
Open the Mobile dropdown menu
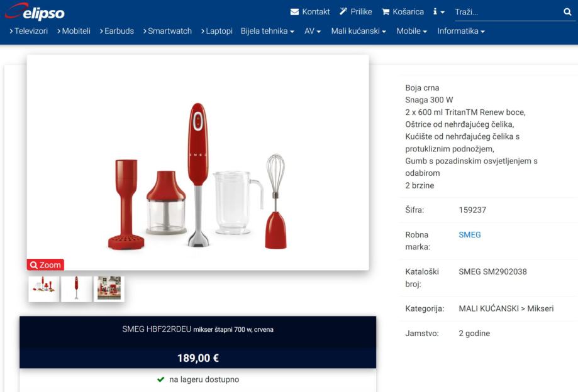411,31
